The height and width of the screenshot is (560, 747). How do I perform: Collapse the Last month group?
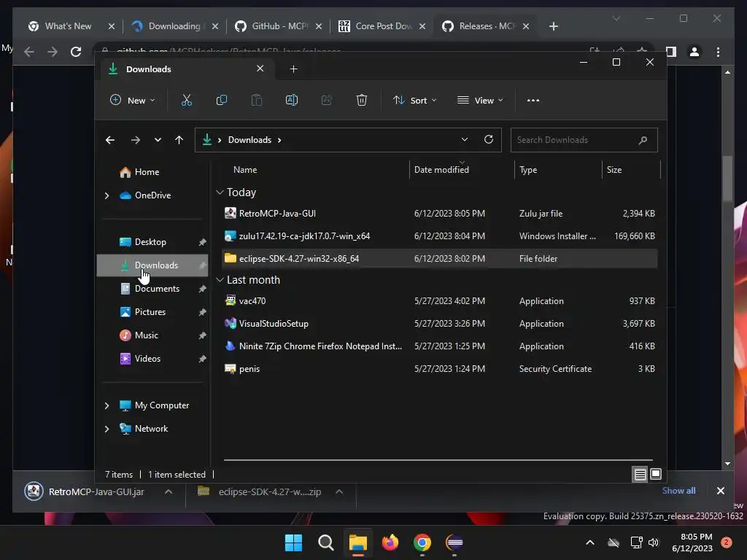[220, 280]
